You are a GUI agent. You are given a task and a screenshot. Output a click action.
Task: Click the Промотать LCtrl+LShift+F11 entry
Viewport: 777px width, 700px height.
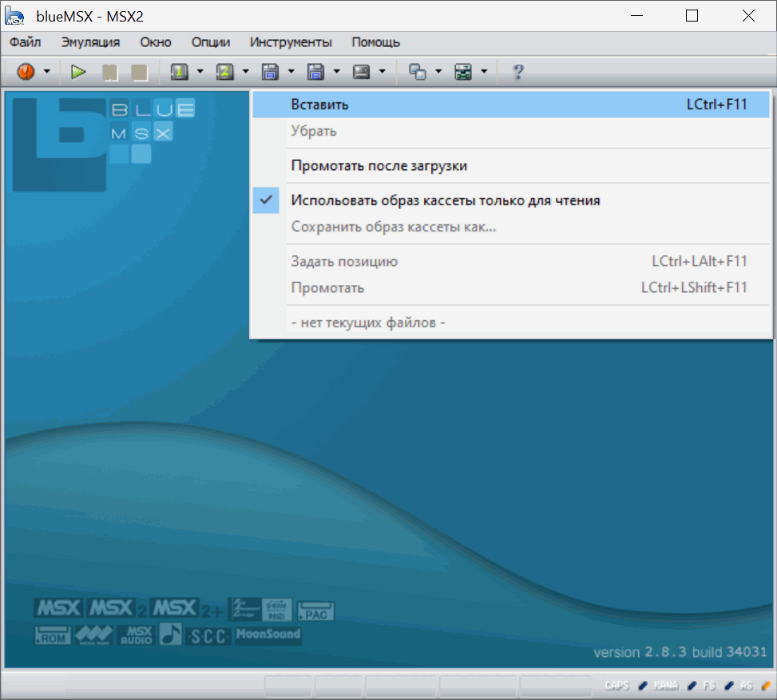pyautogui.click(x=511, y=288)
